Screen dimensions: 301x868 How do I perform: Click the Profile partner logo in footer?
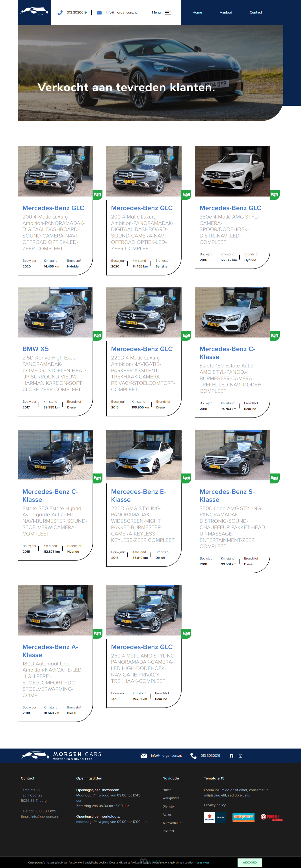point(272,817)
